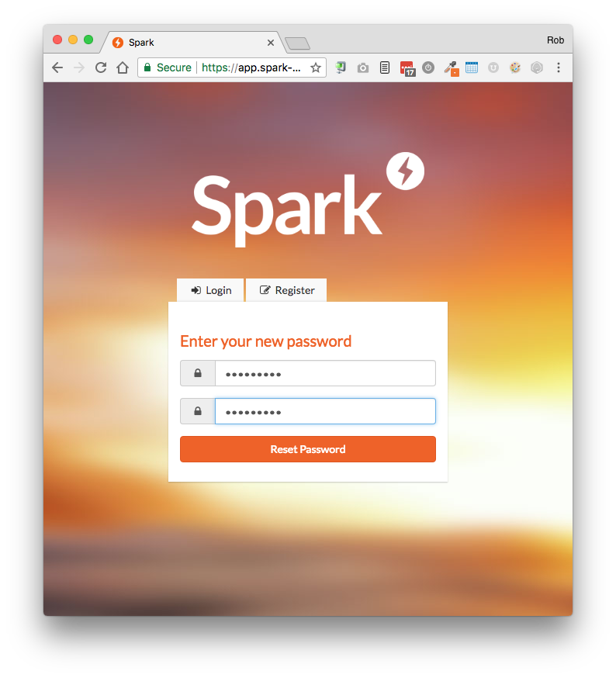
Task: Go back with the browser back arrow
Action: point(57,67)
